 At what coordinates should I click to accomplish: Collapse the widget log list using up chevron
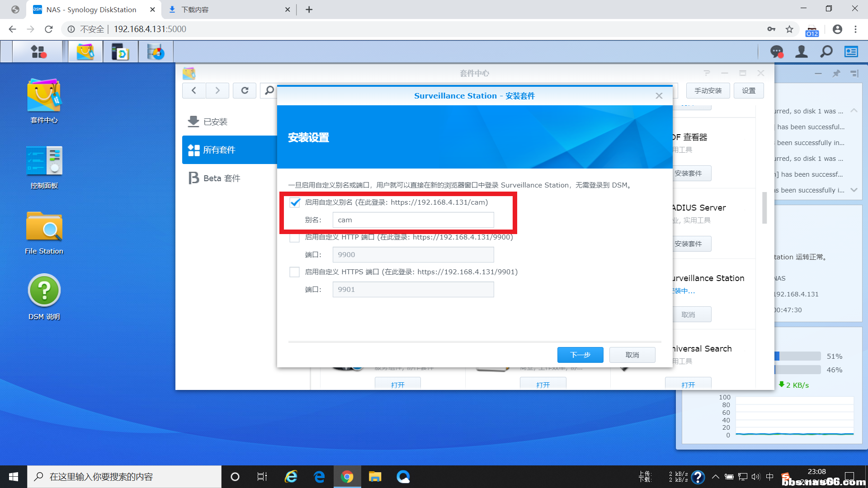coord(854,111)
